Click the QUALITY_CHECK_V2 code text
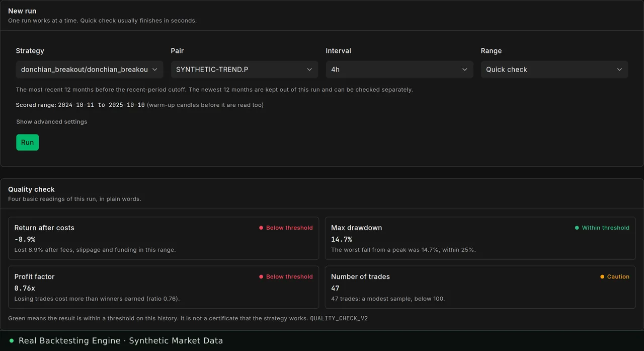This screenshot has height=351, width=644. tap(339, 319)
